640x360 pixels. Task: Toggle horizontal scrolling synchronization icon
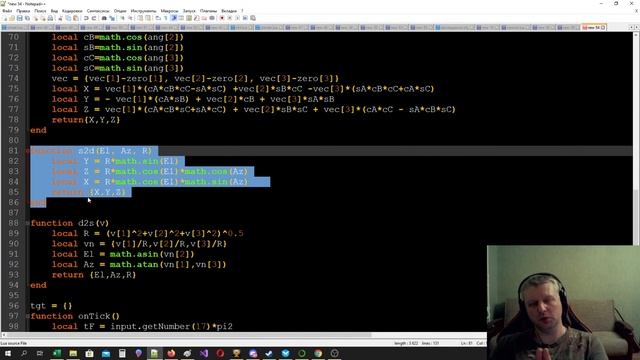148,18
